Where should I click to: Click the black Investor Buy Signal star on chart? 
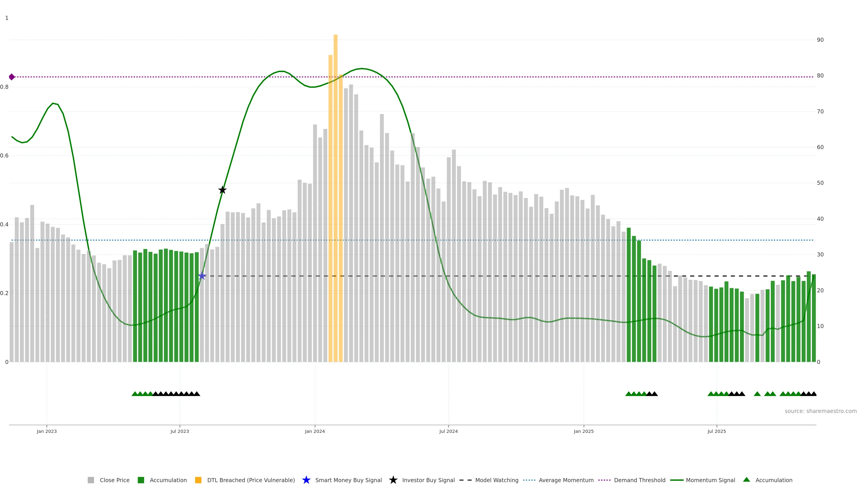[222, 190]
